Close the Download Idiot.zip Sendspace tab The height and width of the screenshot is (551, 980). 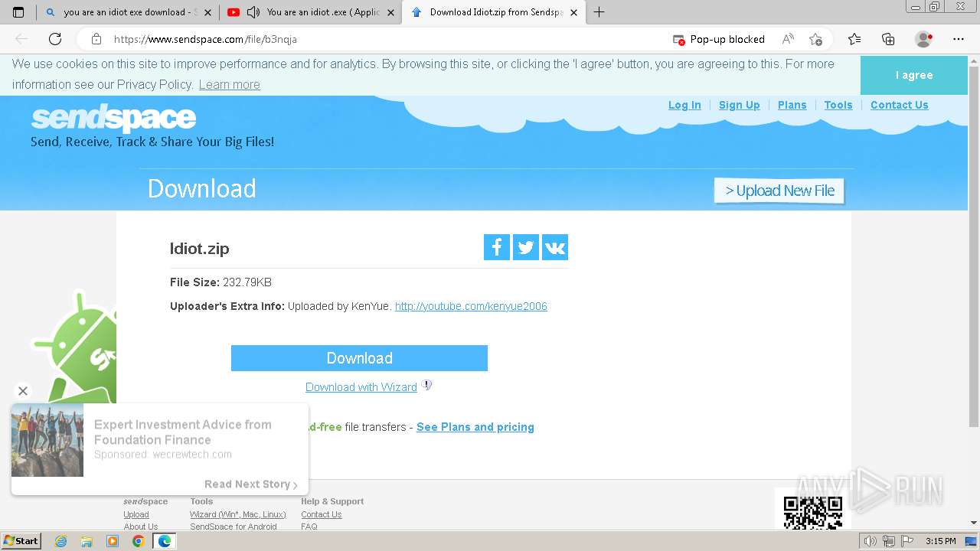pyautogui.click(x=573, y=12)
